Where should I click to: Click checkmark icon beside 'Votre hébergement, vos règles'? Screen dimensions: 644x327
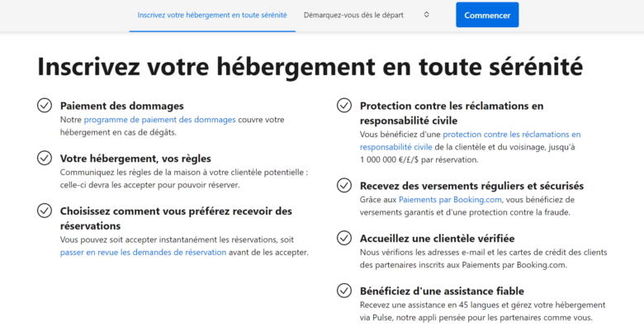45,158
